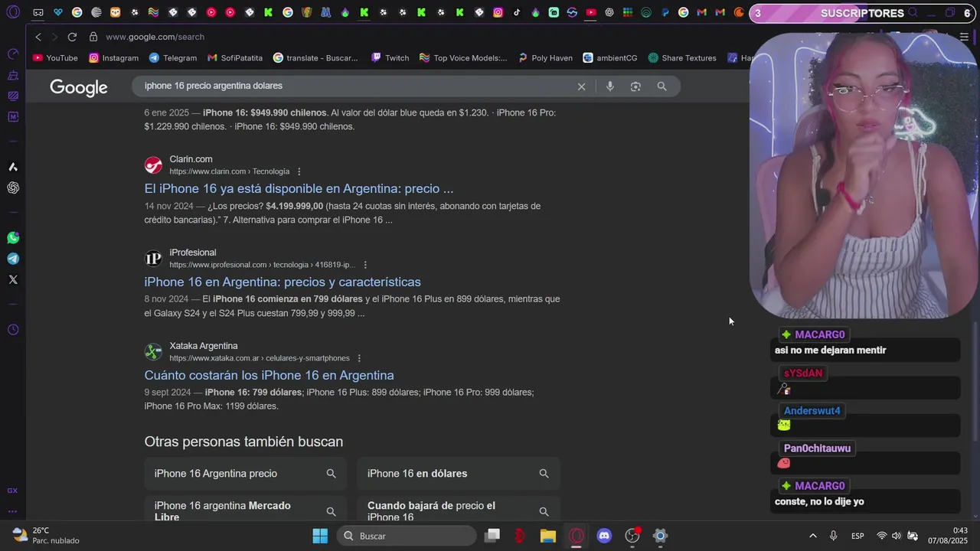Open Telegram bookmark in bookmarks bar
This screenshot has height=551, width=980.
pyautogui.click(x=173, y=58)
